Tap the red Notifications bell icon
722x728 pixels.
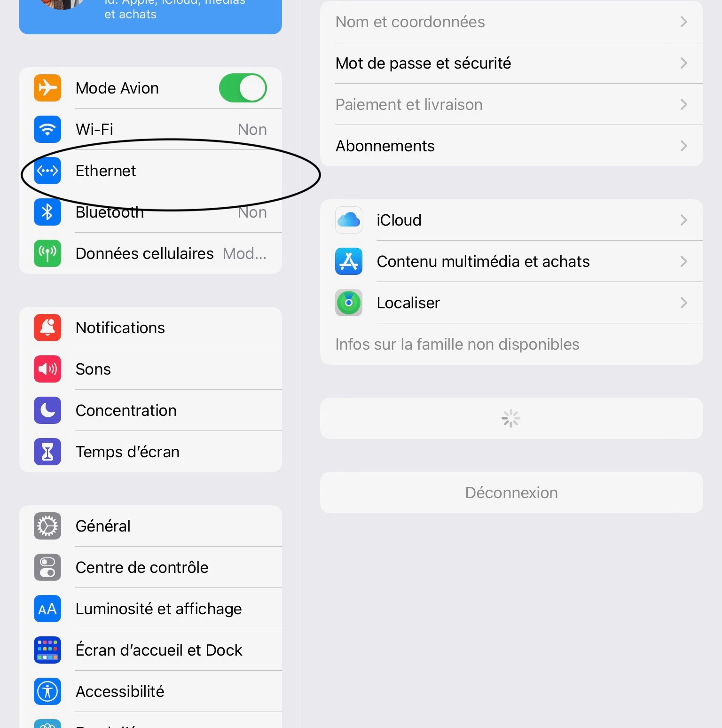coord(47,328)
